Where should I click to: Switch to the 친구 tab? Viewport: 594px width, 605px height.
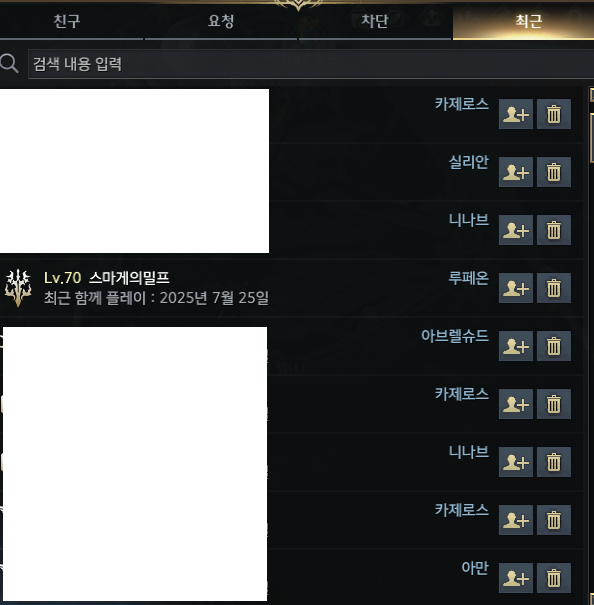click(67, 21)
